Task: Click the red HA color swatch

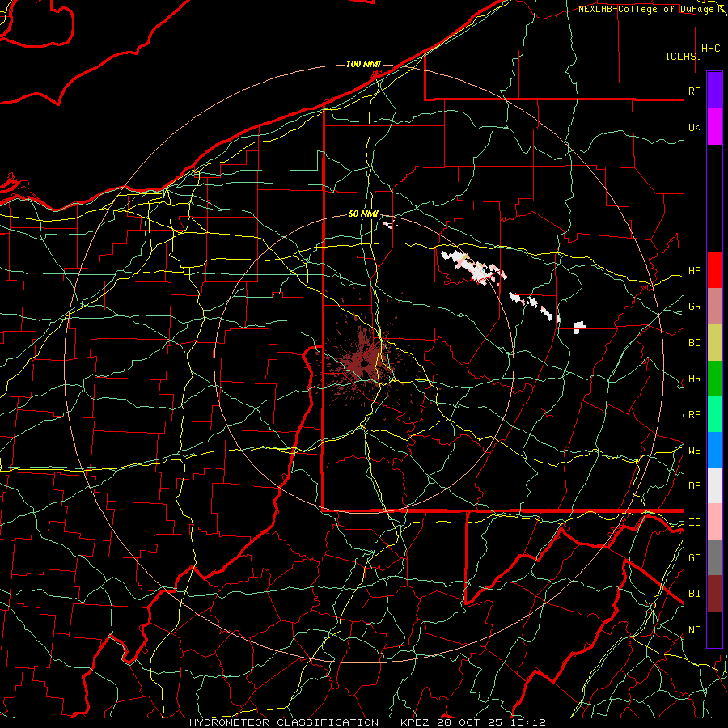Action: coord(714,270)
